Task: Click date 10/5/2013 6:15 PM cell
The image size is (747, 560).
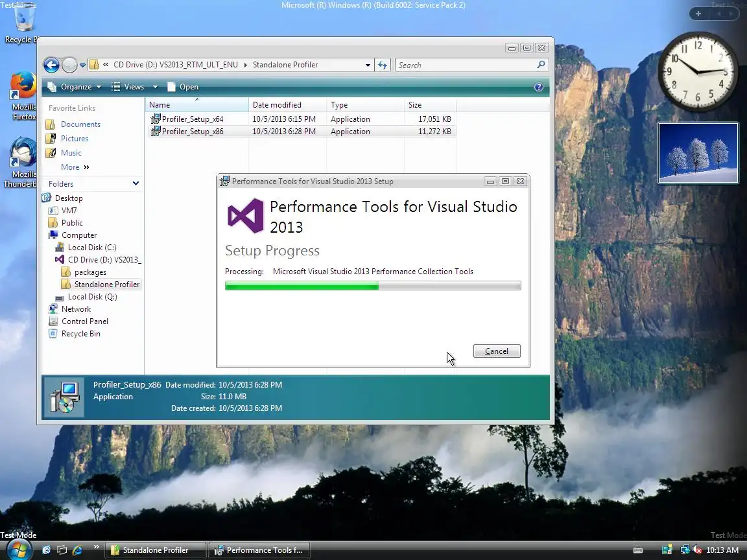Action: [284, 119]
